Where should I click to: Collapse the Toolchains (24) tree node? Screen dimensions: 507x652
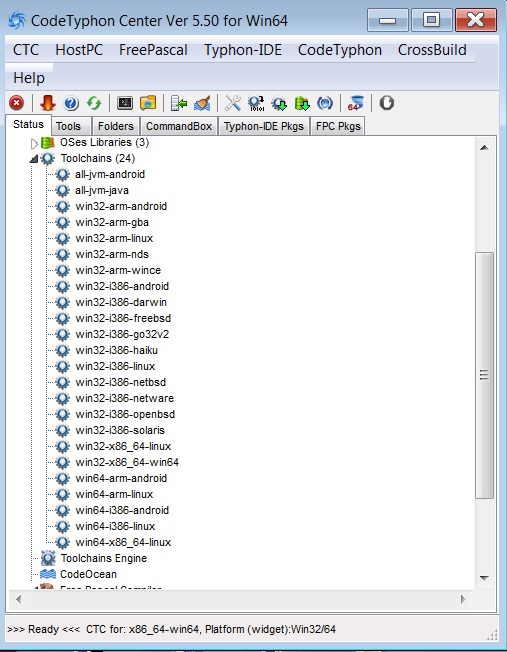(34, 158)
